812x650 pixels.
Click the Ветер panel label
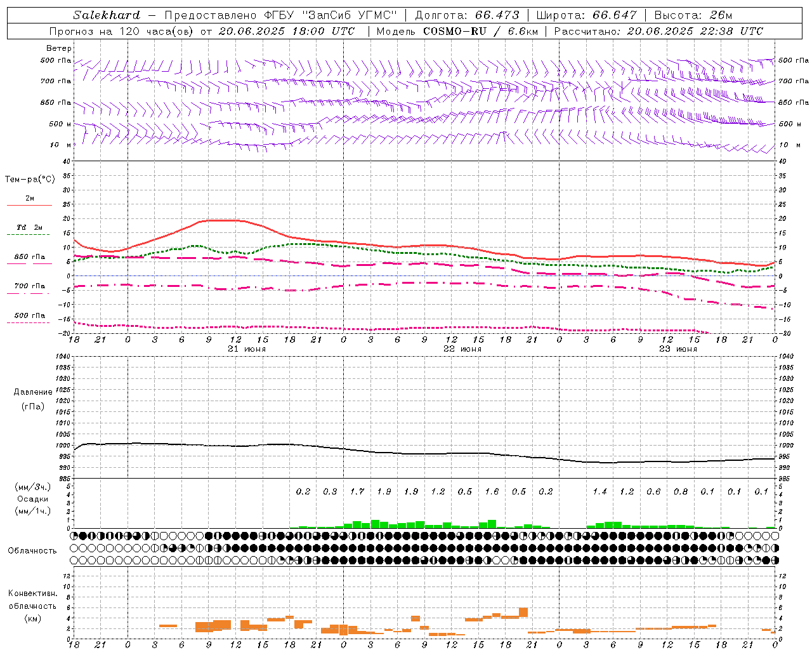59,48
